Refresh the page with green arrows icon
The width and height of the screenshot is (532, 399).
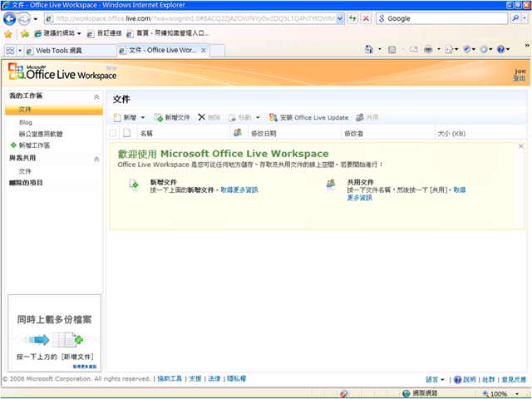pyautogui.click(x=352, y=18)
